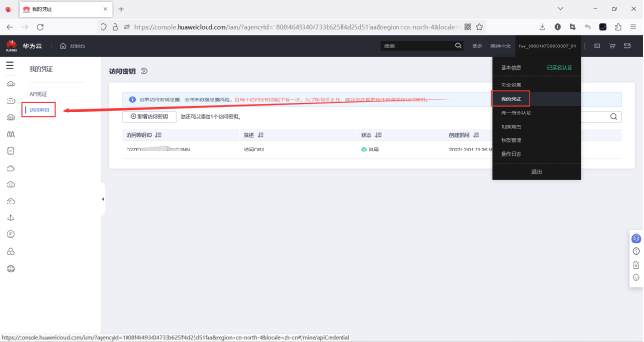Viewport: 644px width, 342px height.
Task: Select 标签管理 in the account menu
Action: pos(511,140)
